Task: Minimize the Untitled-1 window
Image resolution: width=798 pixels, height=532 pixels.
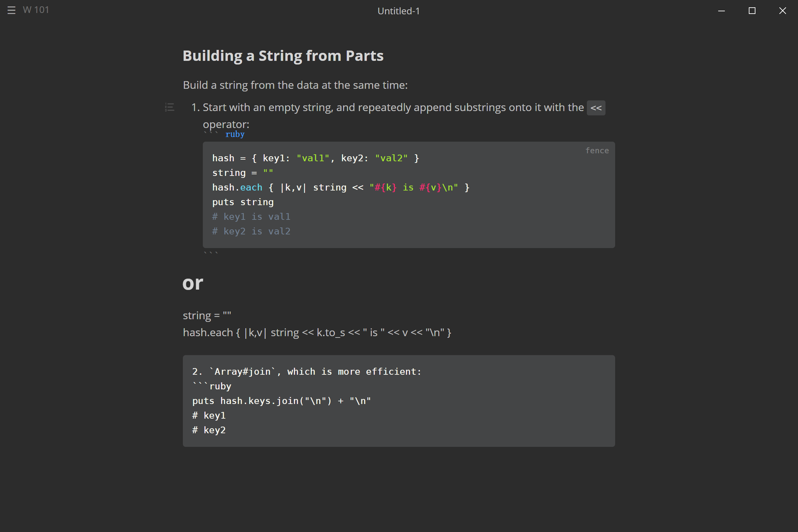Action: 722,11
